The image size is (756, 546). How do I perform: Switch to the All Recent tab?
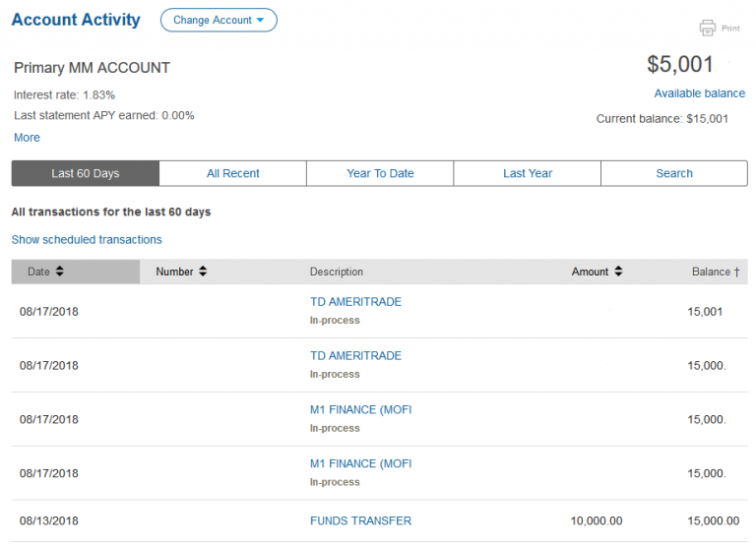point(233,173)
